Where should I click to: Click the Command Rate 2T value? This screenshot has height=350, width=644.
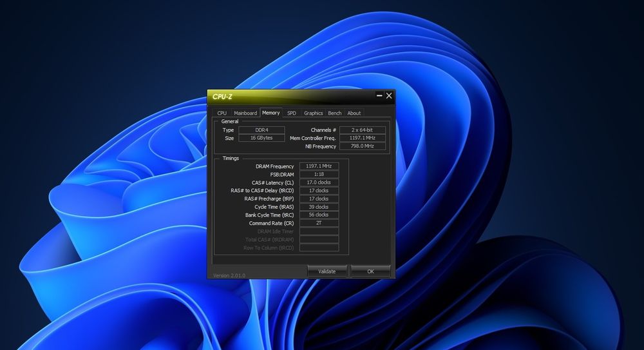pos(319,223)
